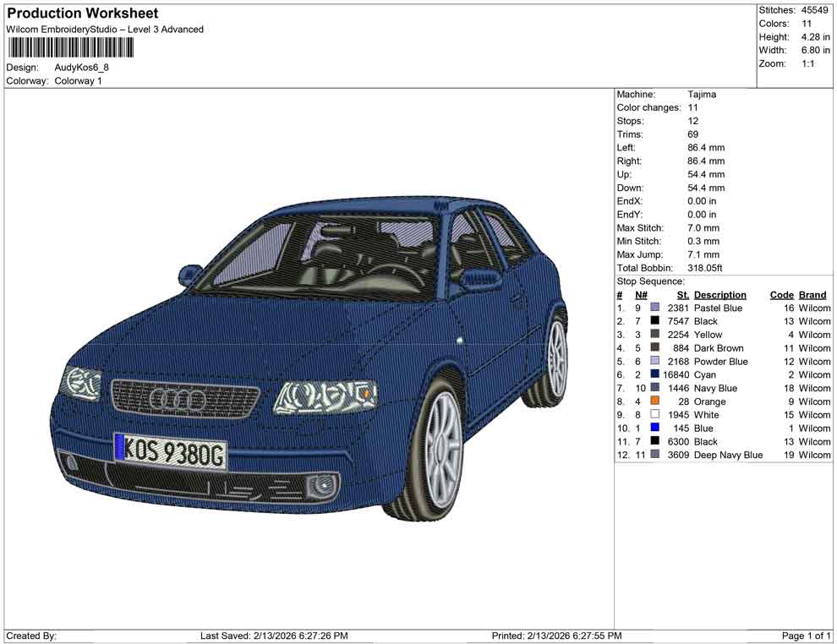This screenshot has width=837, height=644.
Task: Select the Cyan color swatch
Action: (654, 374)
